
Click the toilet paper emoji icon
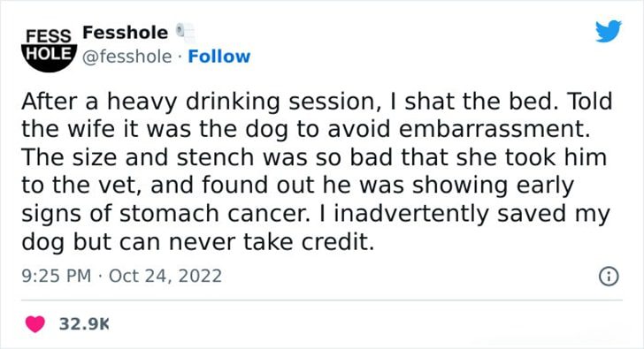click(185, 33)
